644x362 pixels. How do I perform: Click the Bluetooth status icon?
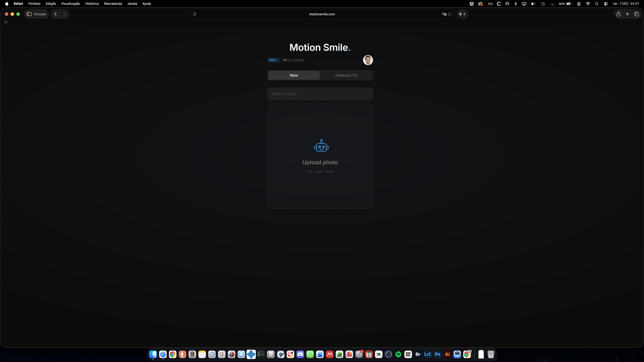515,4
